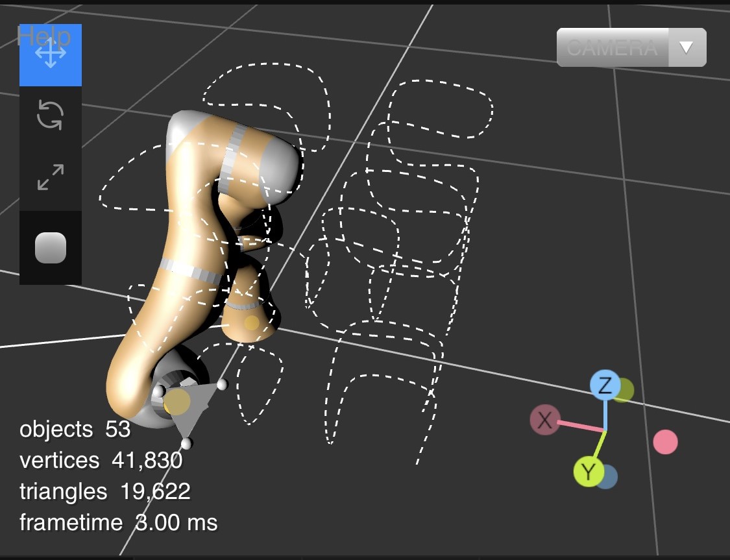Click the frametime 3.00 ms readout
This screenshot has width=730, height=560.
(119, 522)
